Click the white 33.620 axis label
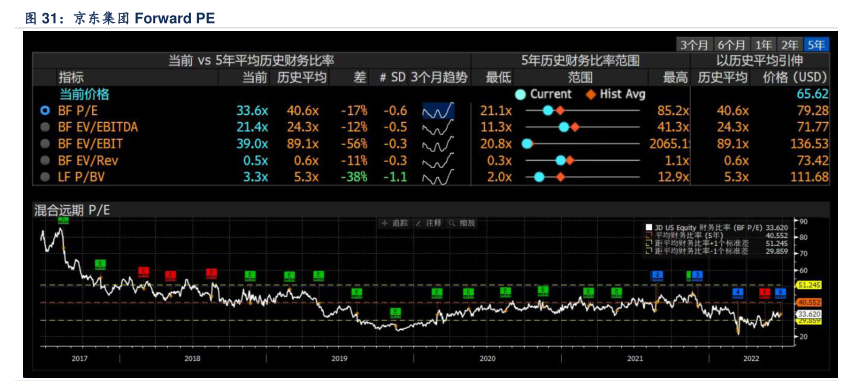Image resolution: width=849 pixels, height=381 pixels. (x=808, y=314)
